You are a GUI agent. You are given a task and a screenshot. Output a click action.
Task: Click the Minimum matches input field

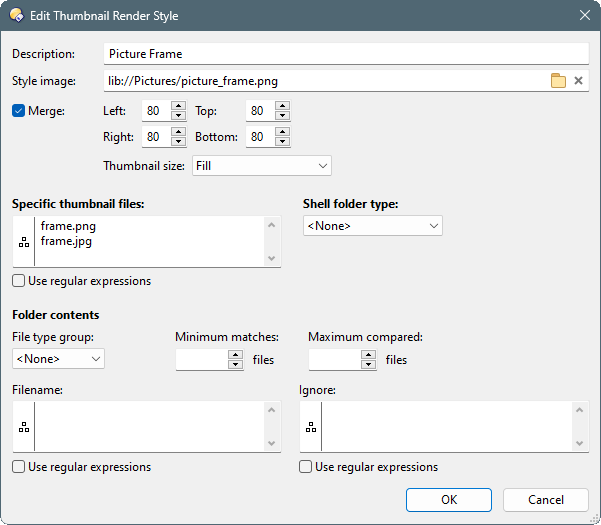point(202,360)
